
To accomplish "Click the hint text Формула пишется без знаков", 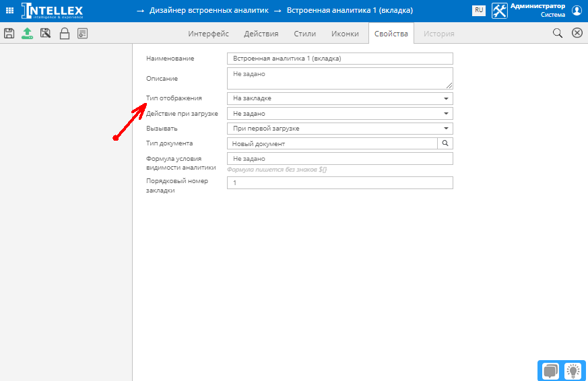I will pyautogui.click(x=277, y=170).
